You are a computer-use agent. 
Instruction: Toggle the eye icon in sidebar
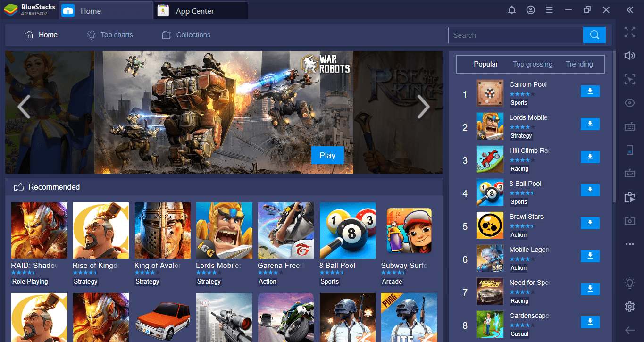point(630,103)
